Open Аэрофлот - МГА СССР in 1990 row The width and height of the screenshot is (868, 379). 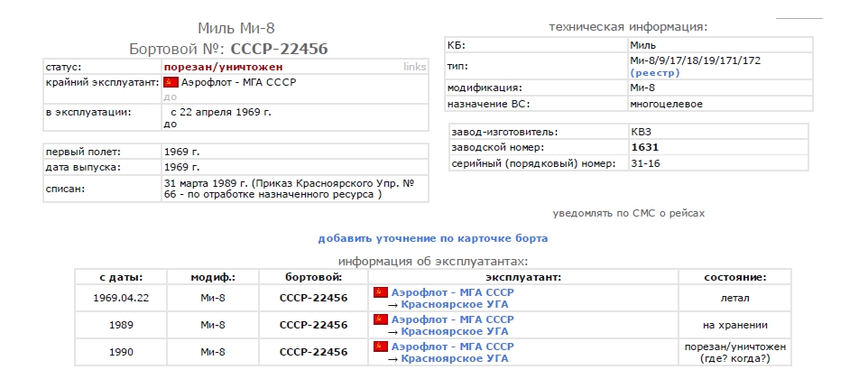[x=452, y=347]
